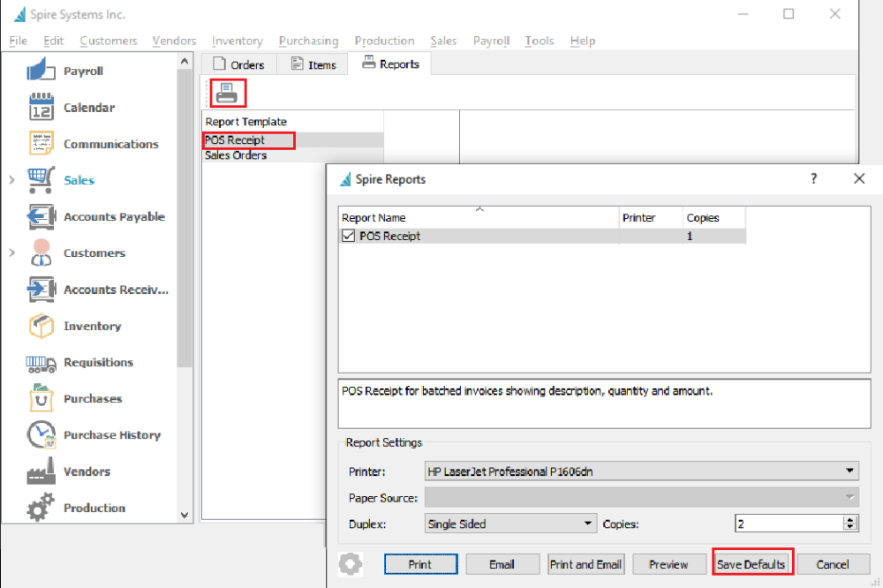Switch to the Items tab
The width and height of the screenshot is (883, 588).
tap(312, 64)
